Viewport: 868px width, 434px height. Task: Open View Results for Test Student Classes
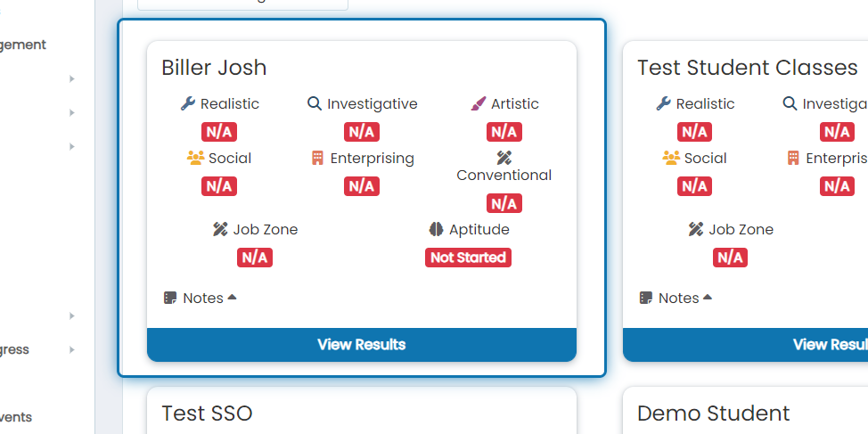pyautogui.click(x=746, y=344)
